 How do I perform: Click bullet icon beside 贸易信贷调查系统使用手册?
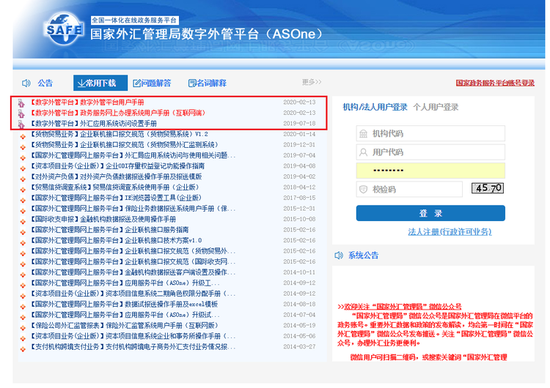[23, 189]
